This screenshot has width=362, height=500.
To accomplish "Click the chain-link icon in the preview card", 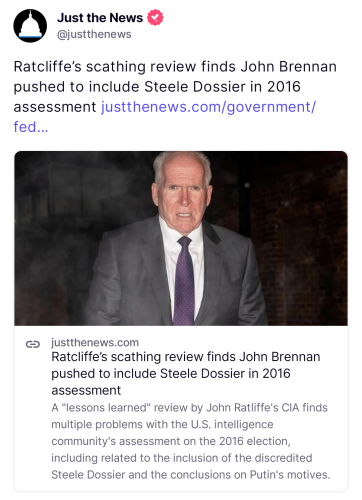I will coord(33,344).
